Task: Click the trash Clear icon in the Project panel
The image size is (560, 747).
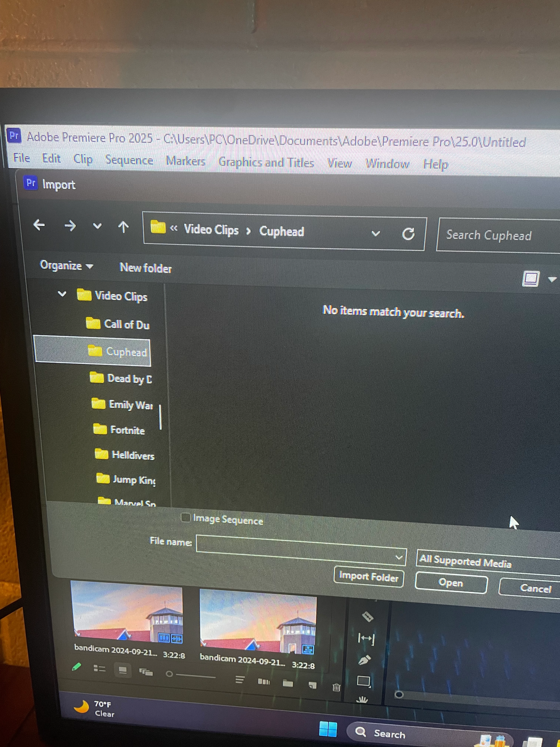Action: 336,687
